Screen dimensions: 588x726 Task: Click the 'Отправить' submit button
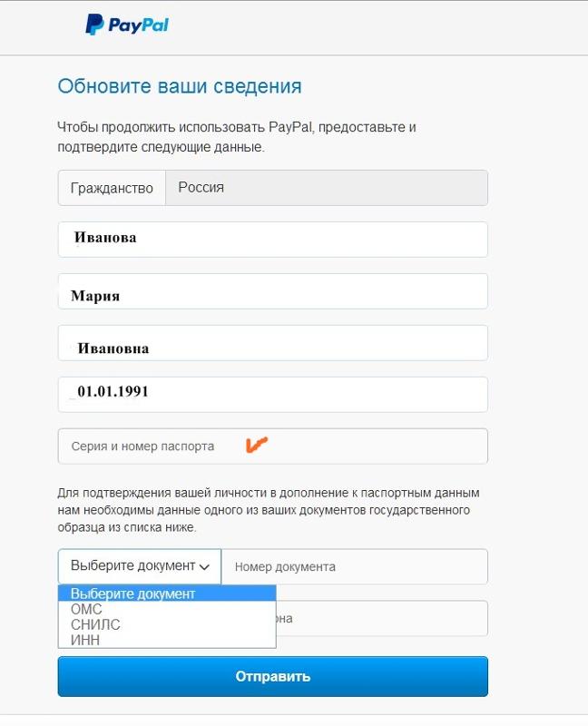coord(273,676)
